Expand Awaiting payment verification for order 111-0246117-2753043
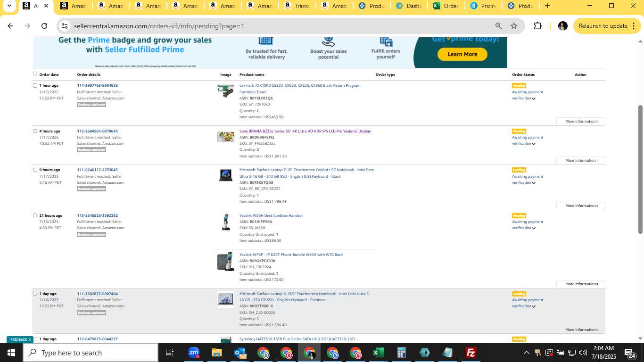Image resolution: width=644 pixels, height=362 pixels. 534,183
